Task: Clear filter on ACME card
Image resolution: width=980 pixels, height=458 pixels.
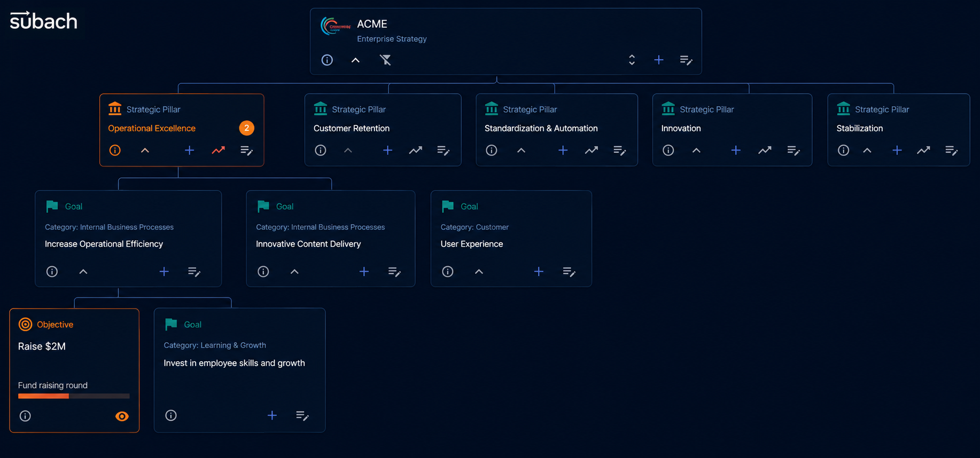Action: click(385, 60)
